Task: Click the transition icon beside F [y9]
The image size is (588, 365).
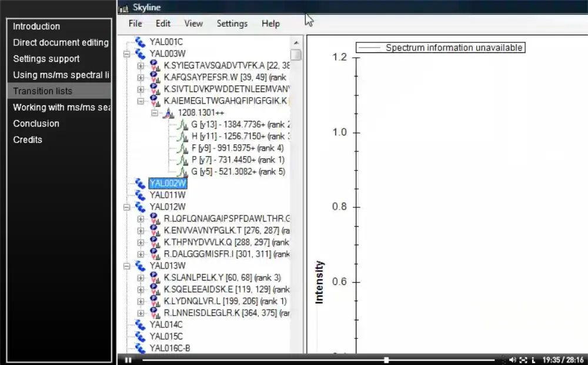Action: (183, 148)
